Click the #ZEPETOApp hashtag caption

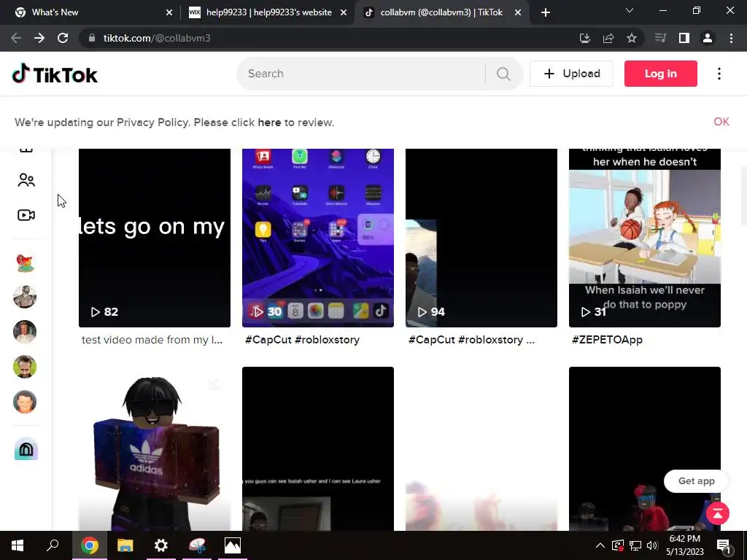click(607, 340)
